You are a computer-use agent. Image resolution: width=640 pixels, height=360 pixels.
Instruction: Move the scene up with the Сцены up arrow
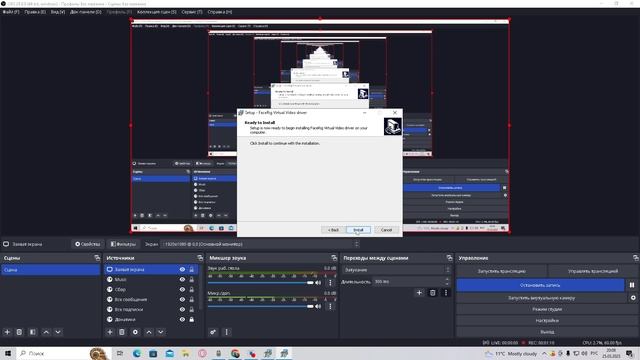click(x=46, y=332)
